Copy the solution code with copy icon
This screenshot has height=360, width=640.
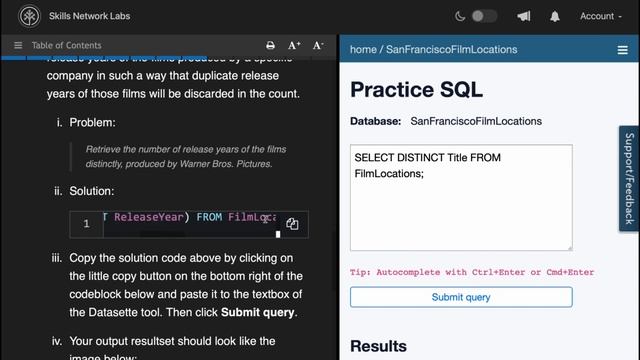click(292, 224)
